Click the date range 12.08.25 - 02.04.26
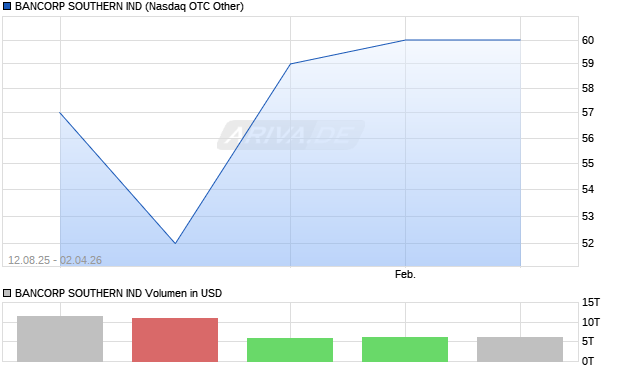The width and height of the screenshot is (620, 371). 55,260
